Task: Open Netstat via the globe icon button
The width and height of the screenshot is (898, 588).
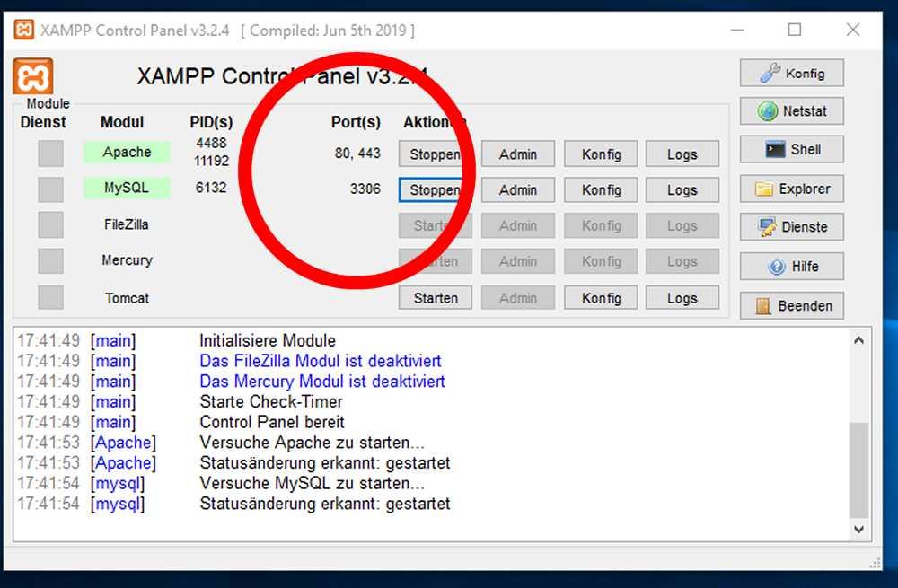Action: pos(791,111)
